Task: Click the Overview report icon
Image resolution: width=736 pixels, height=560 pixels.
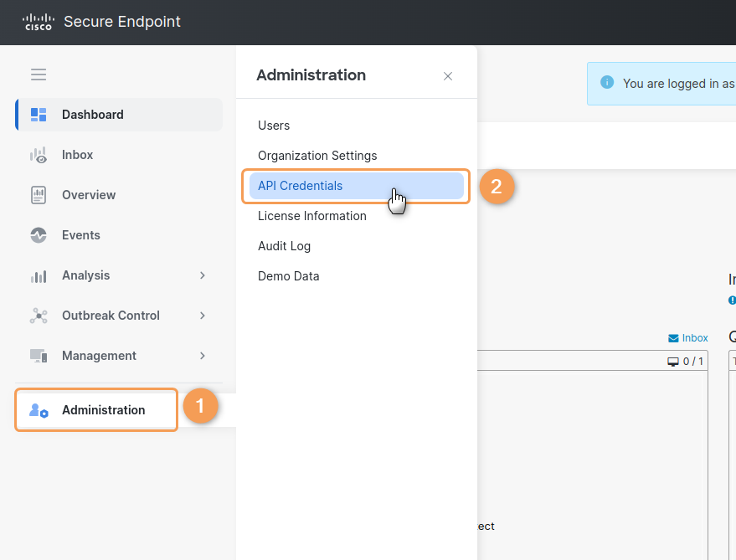Action: pyautogui.click(x=39, y=195)
